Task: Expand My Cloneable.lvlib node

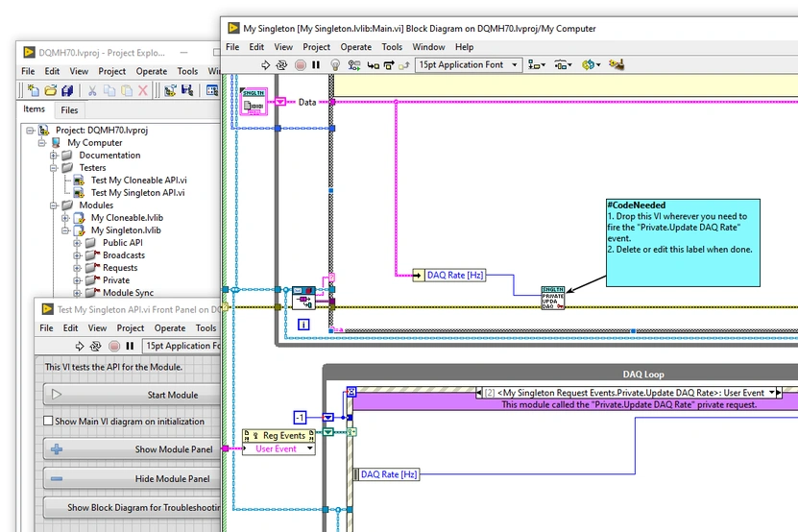Action: (65, 218)
